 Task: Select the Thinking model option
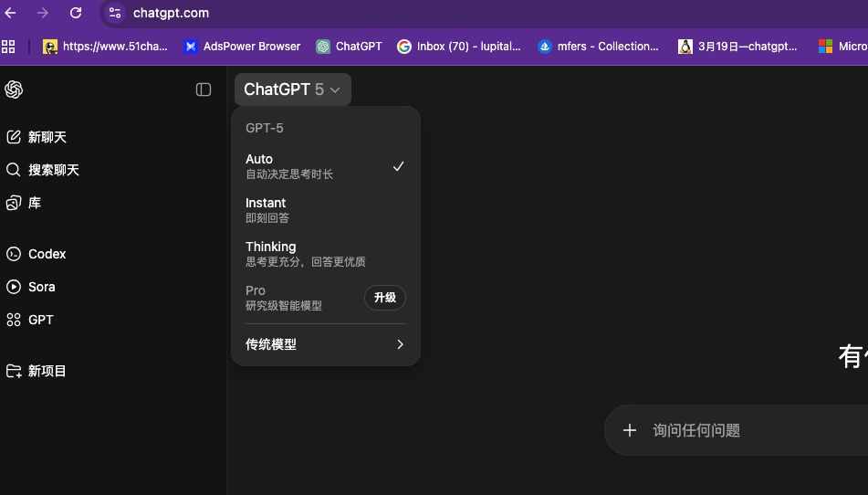[326, 254]
